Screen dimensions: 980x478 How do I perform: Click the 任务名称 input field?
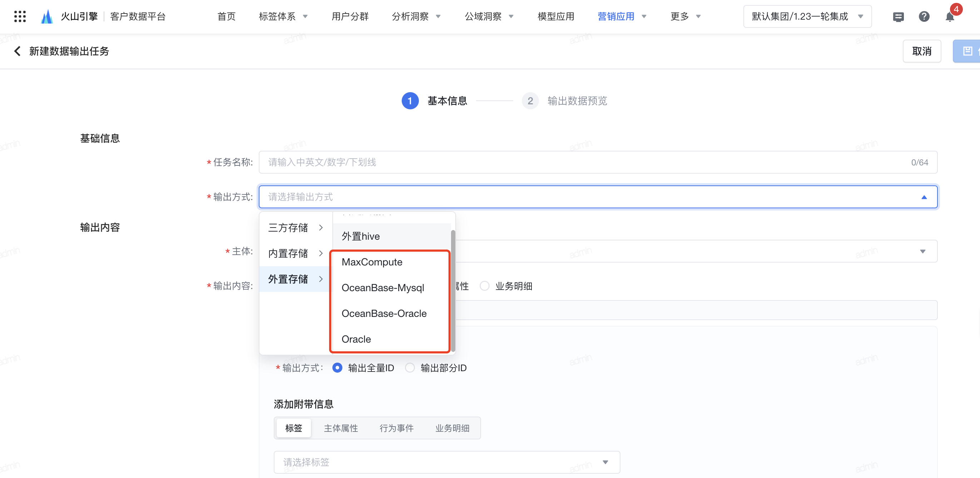[598, 163]
